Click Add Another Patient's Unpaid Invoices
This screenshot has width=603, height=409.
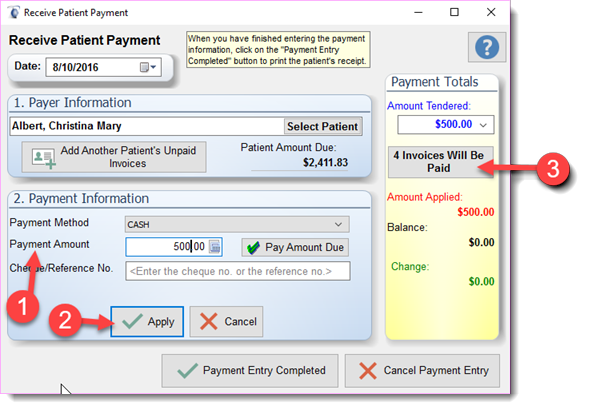pos(114,157)
